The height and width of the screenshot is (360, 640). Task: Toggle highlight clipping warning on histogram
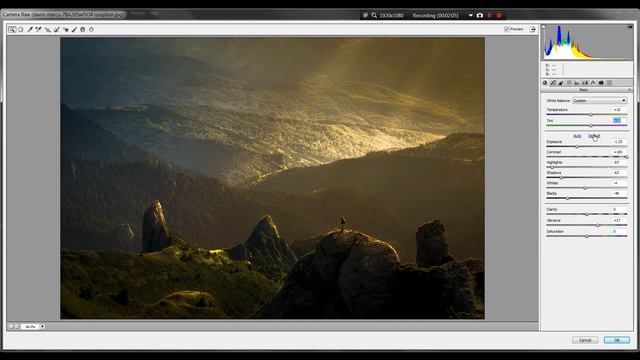[630, 27]
